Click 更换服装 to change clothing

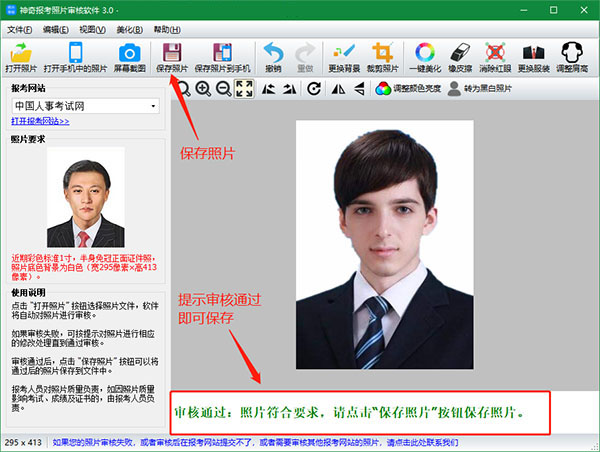(x=535, y=58)
